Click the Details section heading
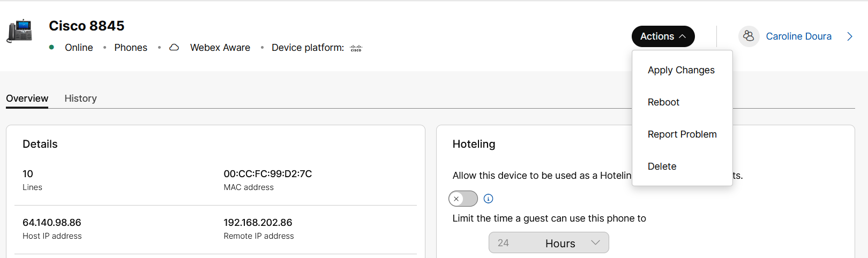This screenshot has width=868, height=258. click(40, 144)
